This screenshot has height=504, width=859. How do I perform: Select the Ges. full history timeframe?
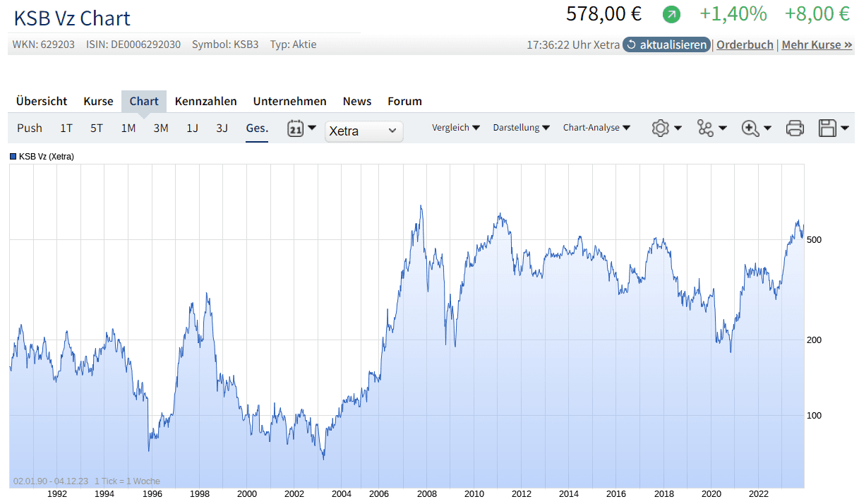click(257, 128)
